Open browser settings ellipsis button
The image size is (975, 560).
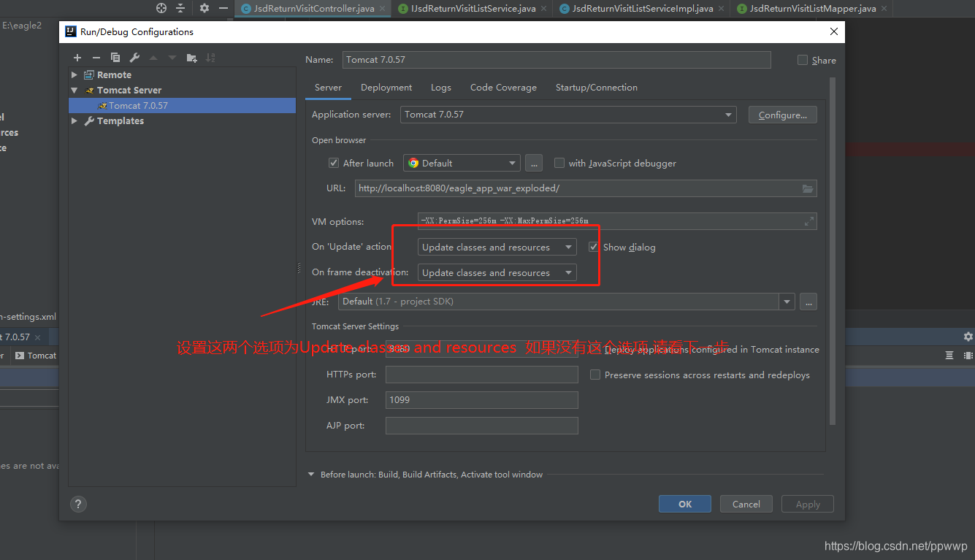tap(533, 163)
